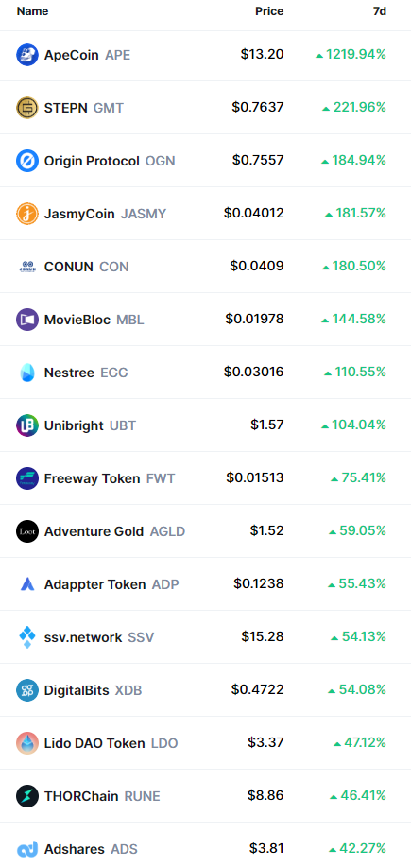Sort by the 7d column header

[x=380, y=11]
